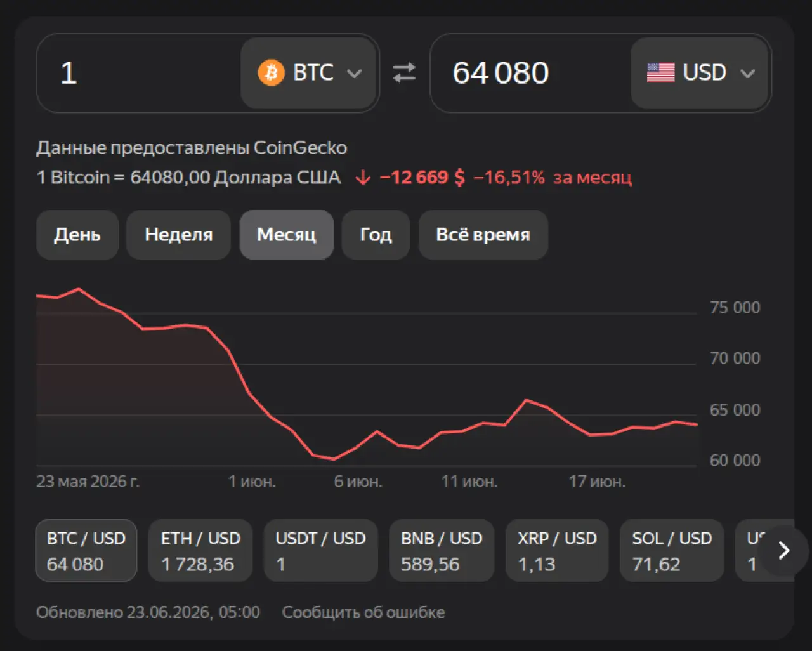The width and height of the screenshot is (812, 651).
Task: Click the Bitcoin coin icon
Action: 271,73
